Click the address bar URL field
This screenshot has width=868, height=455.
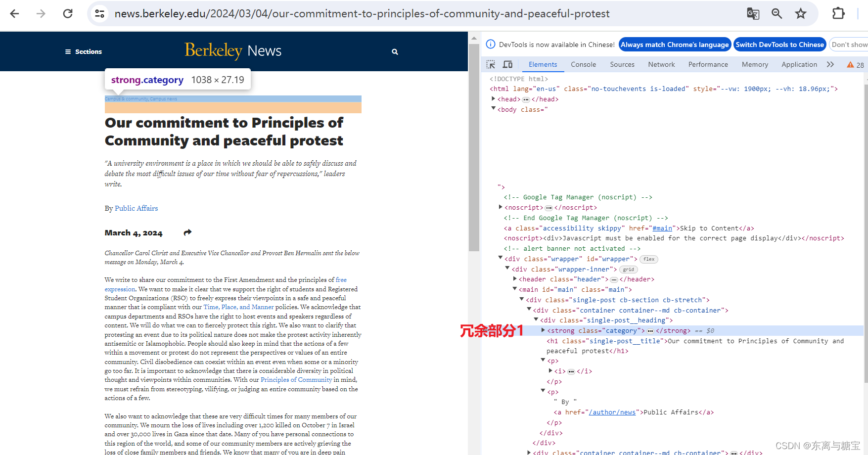[362, 14]
